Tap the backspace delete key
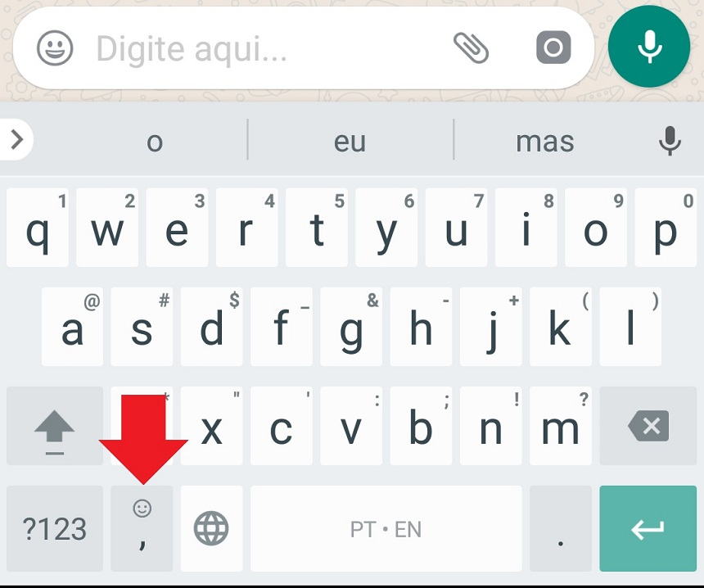 648,426
